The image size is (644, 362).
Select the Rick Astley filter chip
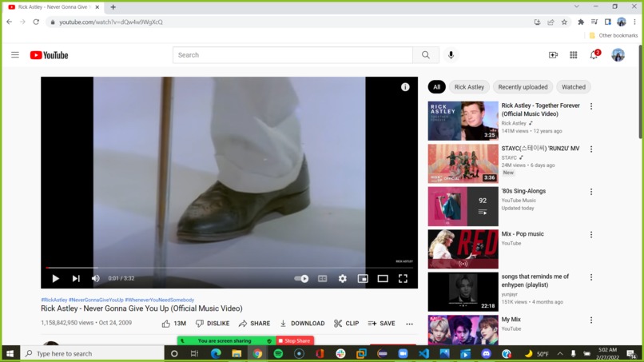click(x=469, y=87)
